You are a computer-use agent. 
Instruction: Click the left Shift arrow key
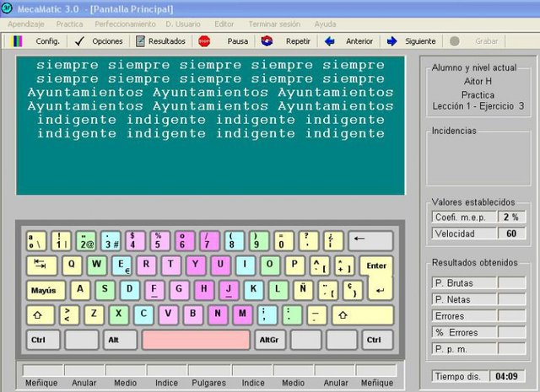coord(40,315)
